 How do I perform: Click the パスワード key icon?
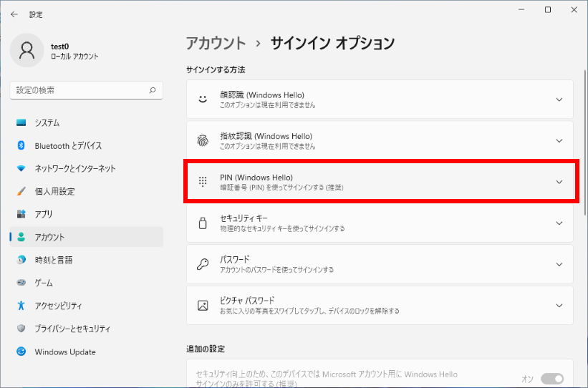click(203, 264)
